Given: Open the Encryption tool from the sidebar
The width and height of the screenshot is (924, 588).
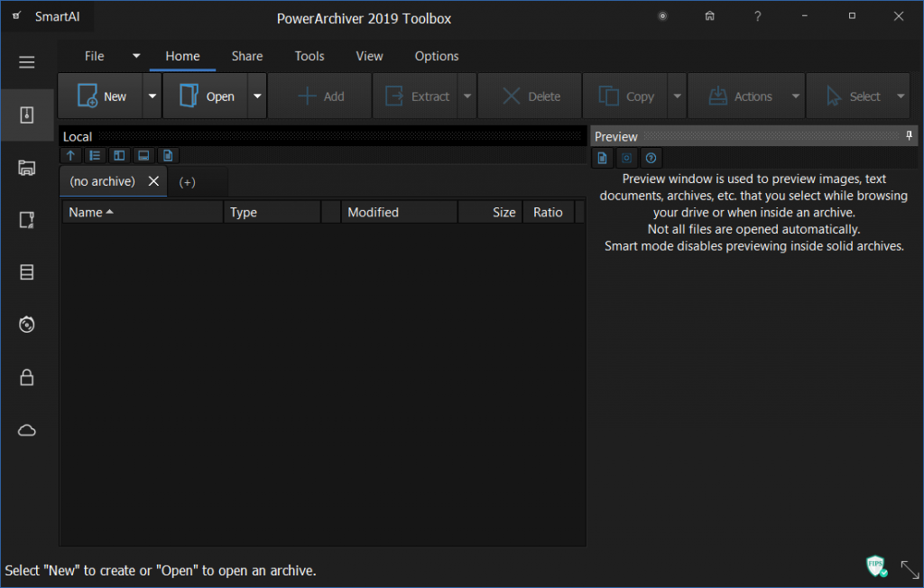Looking at the screenshot, I should (27, 376).
